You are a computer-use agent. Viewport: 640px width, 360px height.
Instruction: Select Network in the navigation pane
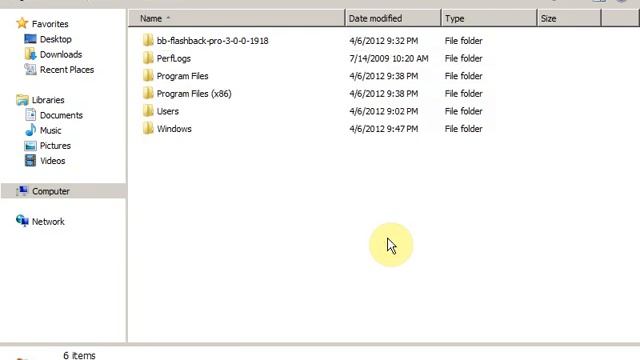48,222
